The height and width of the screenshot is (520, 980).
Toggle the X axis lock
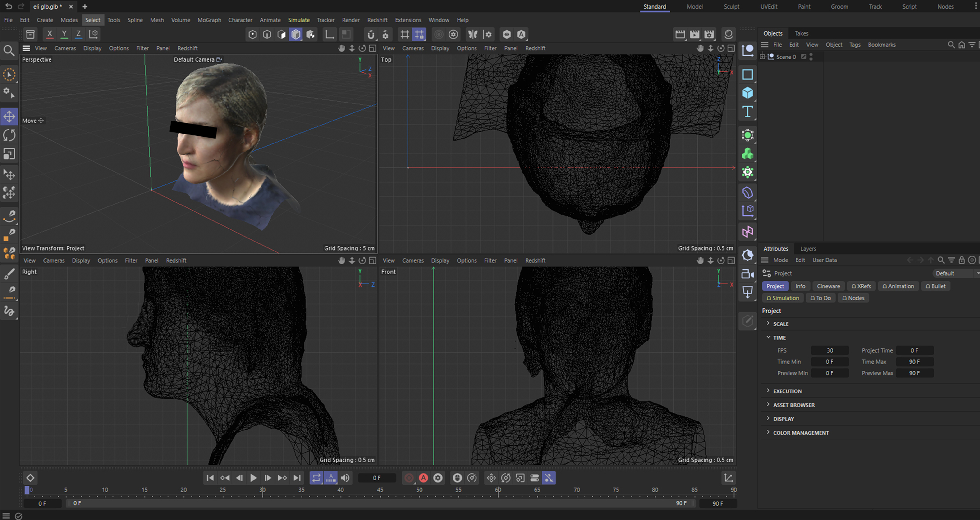(50, 34)
